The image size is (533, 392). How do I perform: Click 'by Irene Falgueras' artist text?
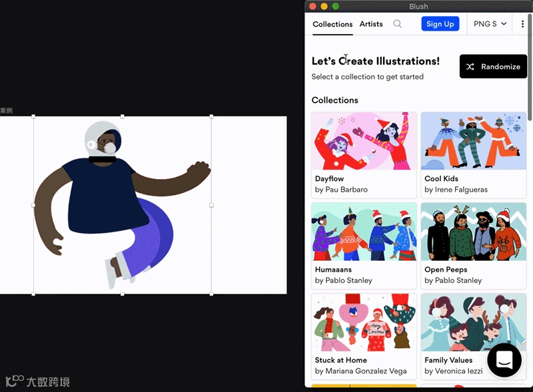pyautogui.click(x=456, y=190)
